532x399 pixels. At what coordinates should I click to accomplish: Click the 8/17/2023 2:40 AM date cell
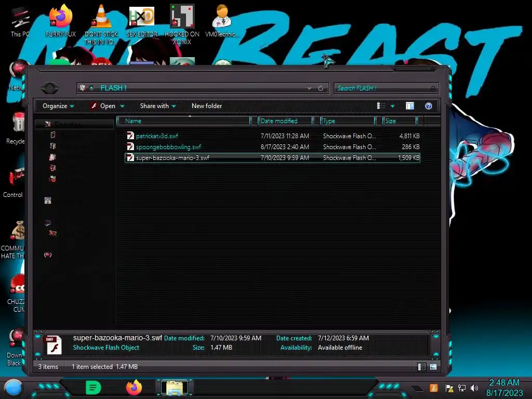tap(285, 147)
